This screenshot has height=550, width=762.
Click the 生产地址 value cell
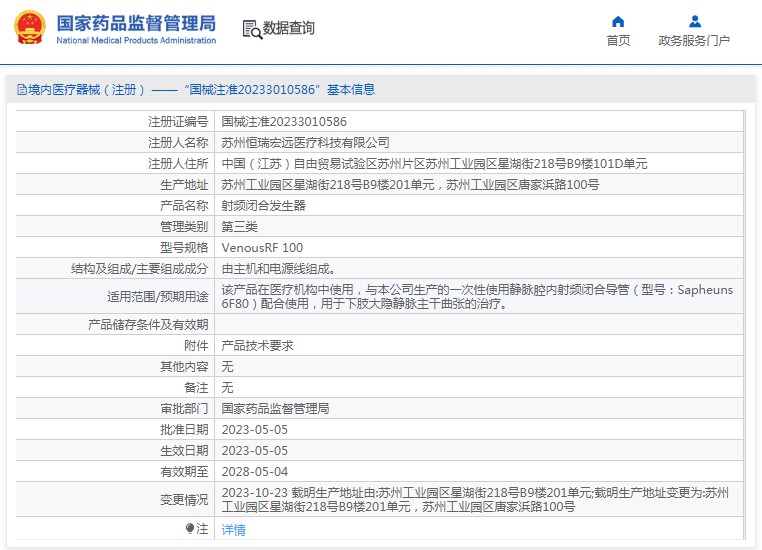pyautogui.click(x=410, y=185)
